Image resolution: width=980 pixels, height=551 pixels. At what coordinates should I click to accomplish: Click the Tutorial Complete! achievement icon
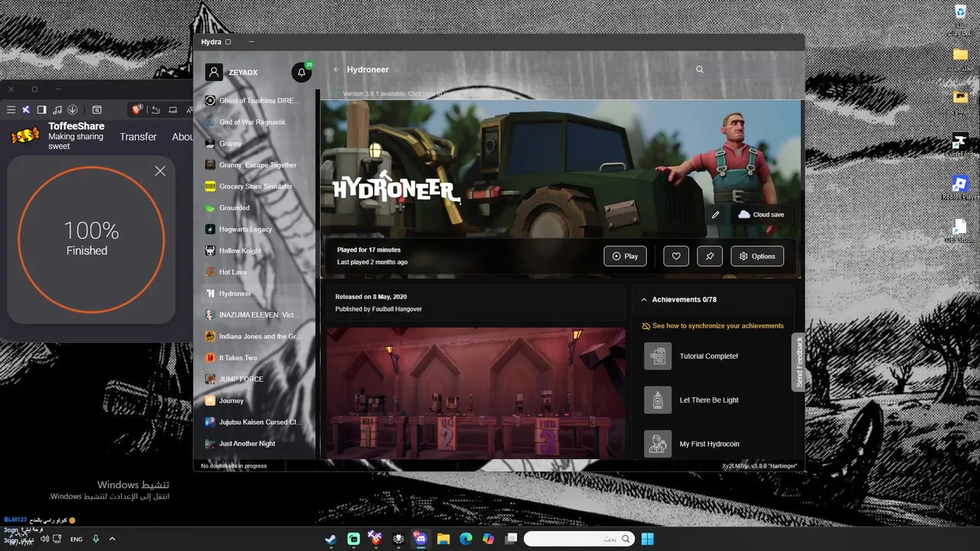pyautogui.click(x=658, y=356)
